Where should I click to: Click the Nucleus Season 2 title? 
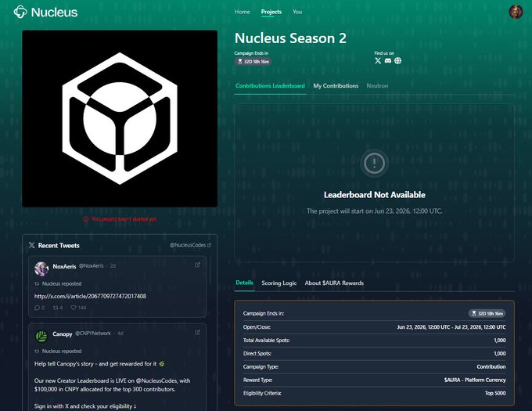point(290,38)
